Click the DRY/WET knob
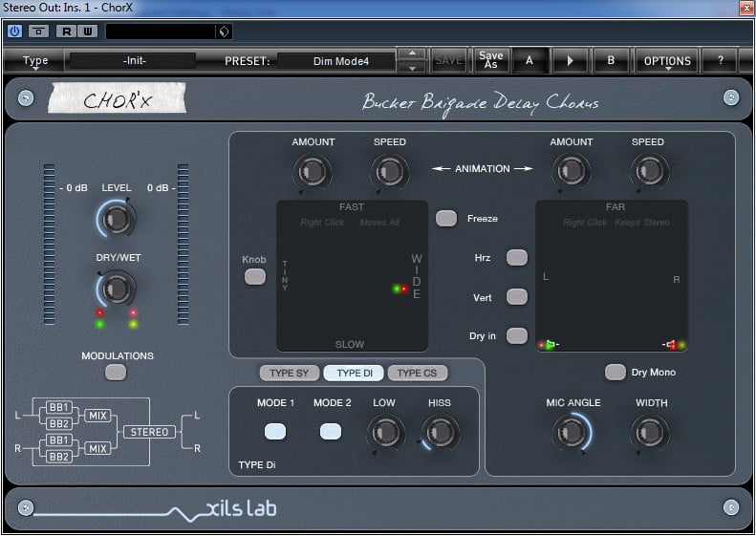 click(x=117, y=289)
